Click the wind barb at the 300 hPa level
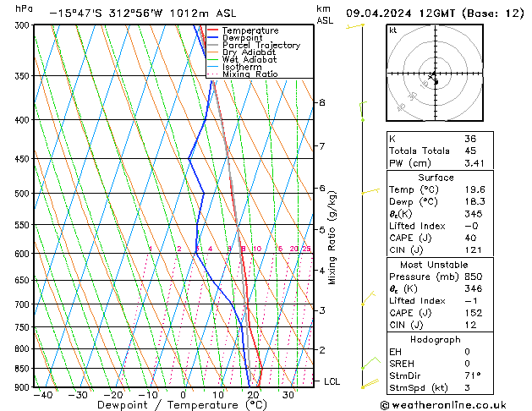This screenshot has width=532, height=411. point(355,26)
